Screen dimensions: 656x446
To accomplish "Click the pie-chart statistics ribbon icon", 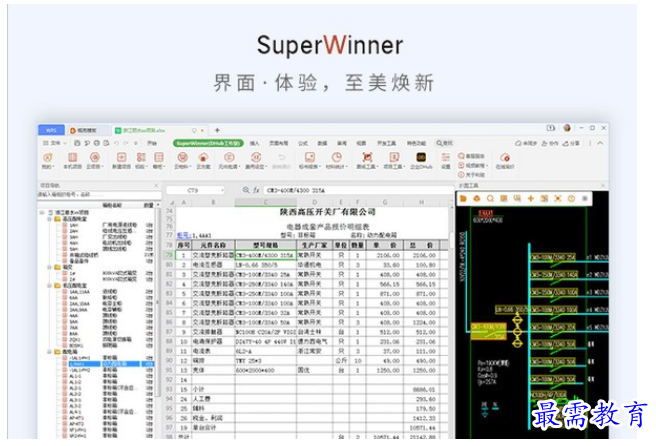I will click(x=337, y=161).
